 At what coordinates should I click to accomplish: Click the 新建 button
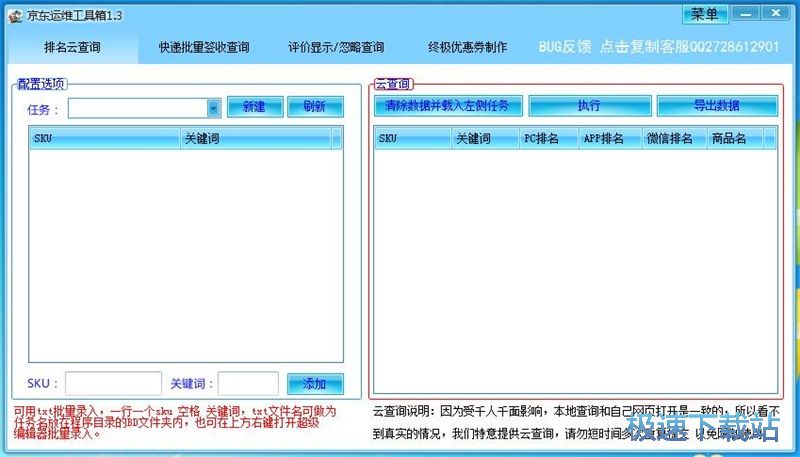[x=255, y=107]
